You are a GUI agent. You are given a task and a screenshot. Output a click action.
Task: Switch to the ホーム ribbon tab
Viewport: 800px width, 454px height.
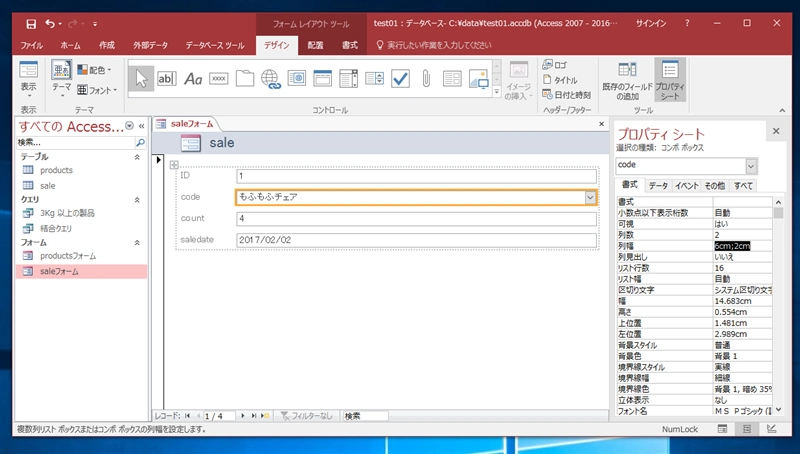click(x=70, y=45)
